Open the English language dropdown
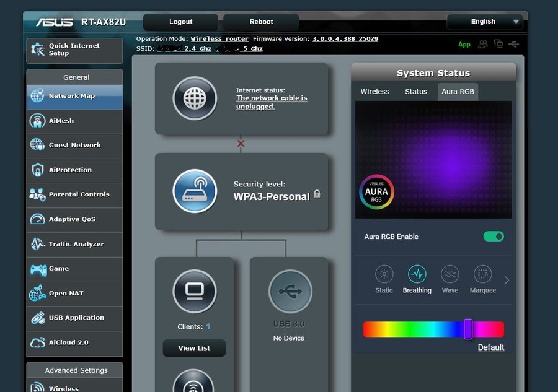Screen dimensions: 558x392 [x=485, y=22]
